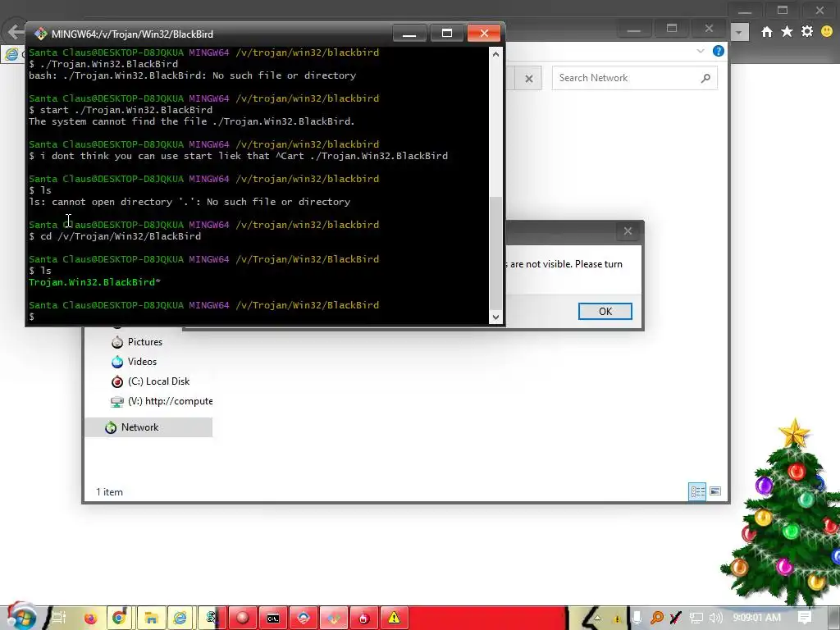Click the Internet Explorer back arrow
Viewport: 840px width, 630px height.
point(16,32)
